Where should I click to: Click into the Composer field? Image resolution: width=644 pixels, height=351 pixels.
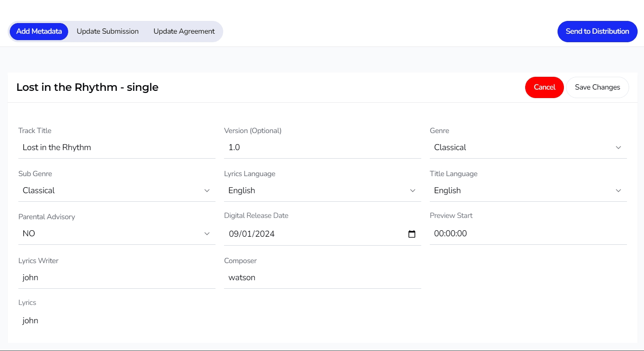pos(322,278)
